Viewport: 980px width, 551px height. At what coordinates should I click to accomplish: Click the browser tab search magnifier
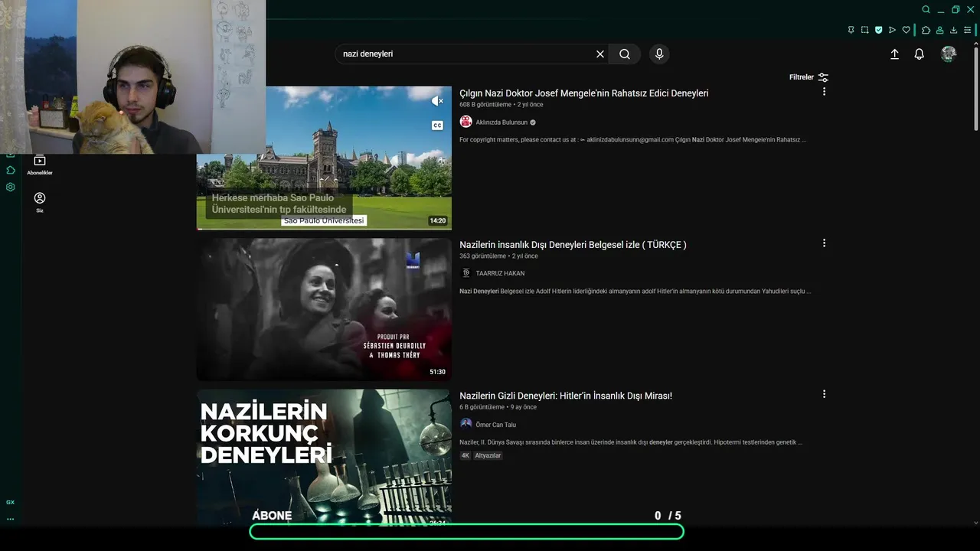coord(926,9)
